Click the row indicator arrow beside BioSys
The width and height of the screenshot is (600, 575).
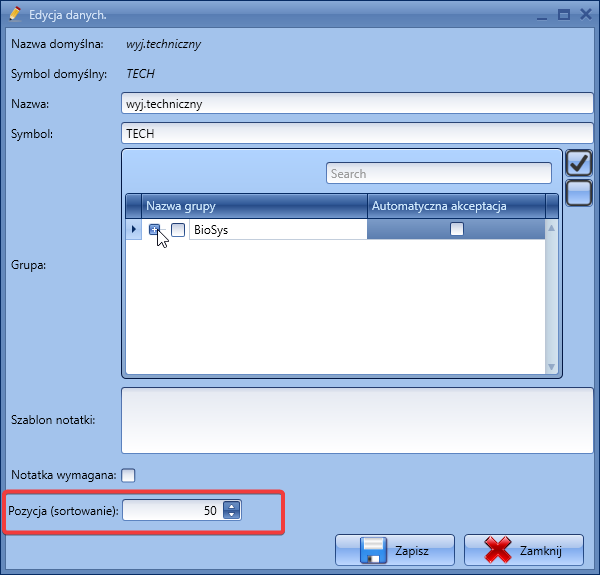pyautogui.click(x=135, y=231)
